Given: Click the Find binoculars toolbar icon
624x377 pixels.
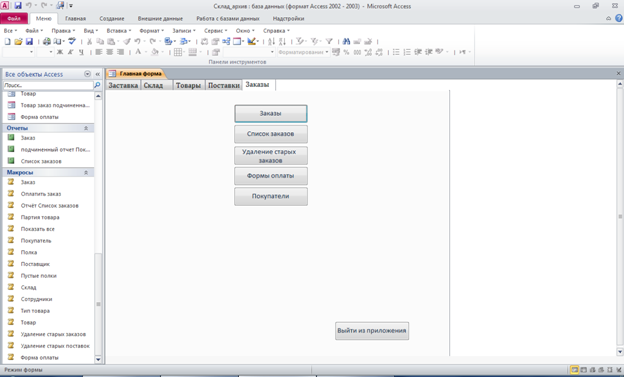Looking at the screenshot, I should pyautogui.click(x=346, y=41).
